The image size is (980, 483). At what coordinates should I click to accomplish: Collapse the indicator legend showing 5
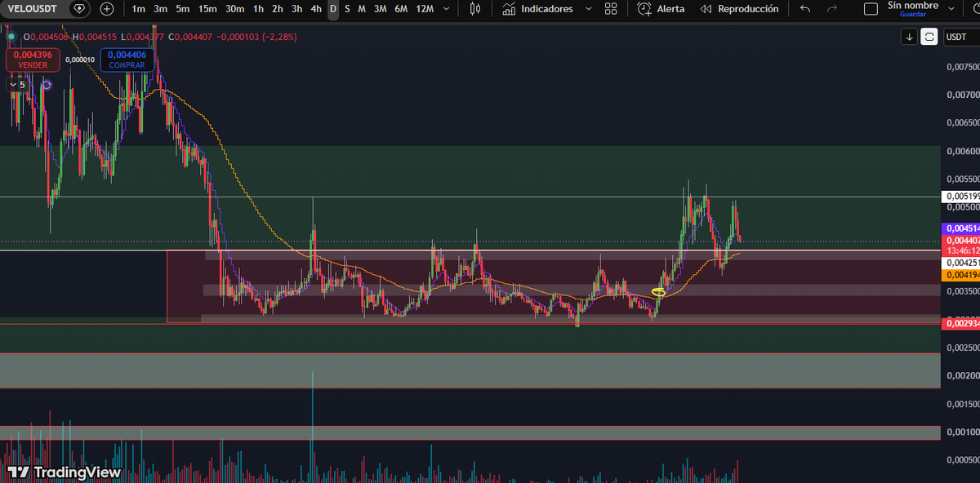pos(16,84)
